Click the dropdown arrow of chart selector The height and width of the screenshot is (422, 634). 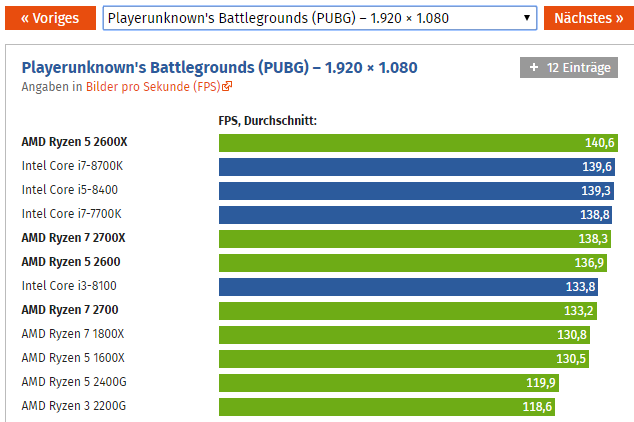point(526,18)
